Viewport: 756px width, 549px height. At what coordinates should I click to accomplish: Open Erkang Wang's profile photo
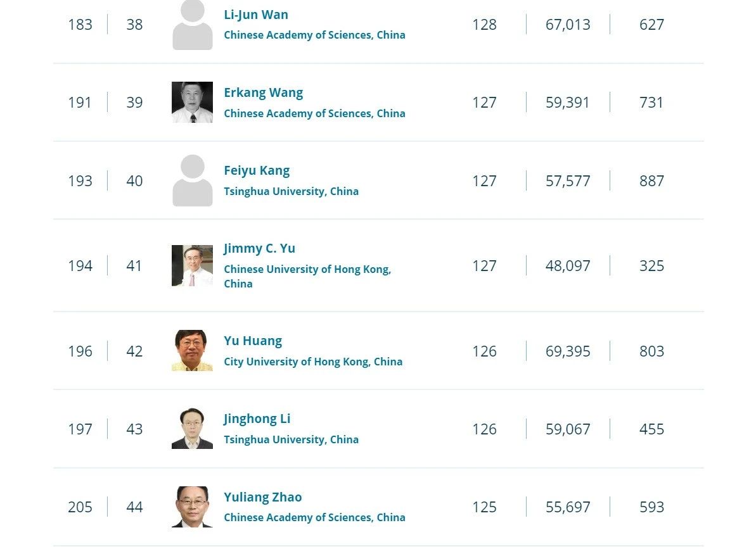coord(193,102)
